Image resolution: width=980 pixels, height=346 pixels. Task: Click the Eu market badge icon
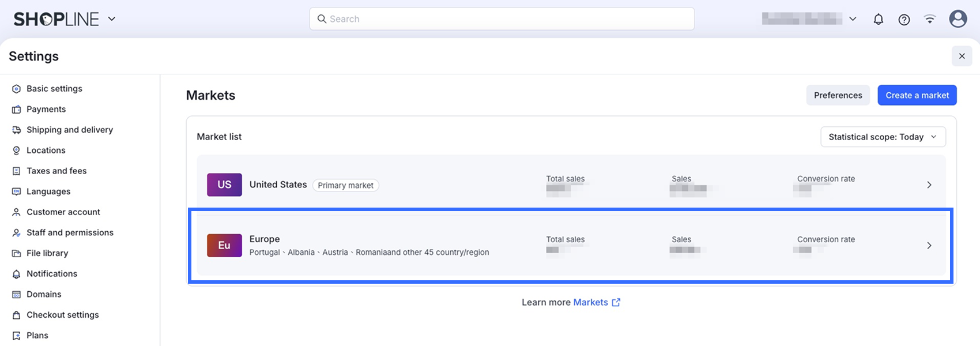(224, 245)
